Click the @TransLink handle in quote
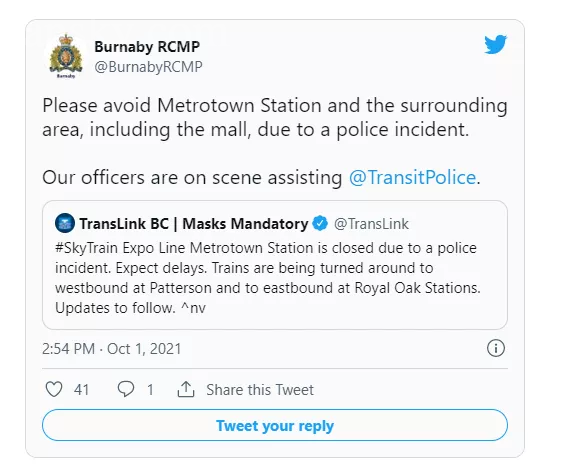 (371, 224)
